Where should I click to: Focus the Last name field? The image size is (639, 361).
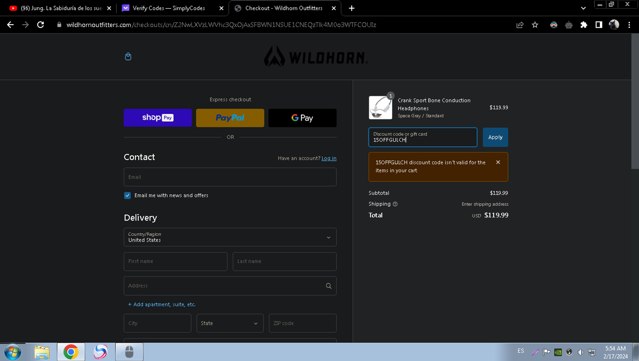tap(284, 261)
